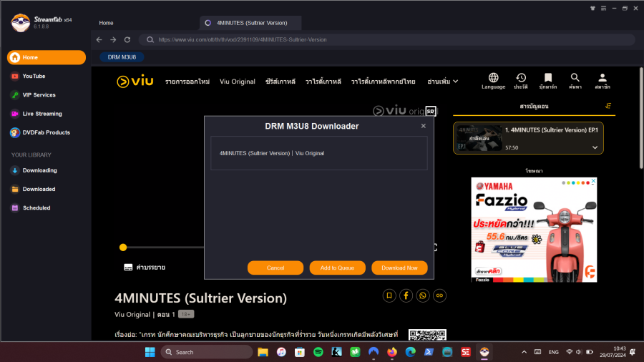This screenshot has width=644, height=362.
Task: Click the DRM M3U8 button
Action: 122,57
